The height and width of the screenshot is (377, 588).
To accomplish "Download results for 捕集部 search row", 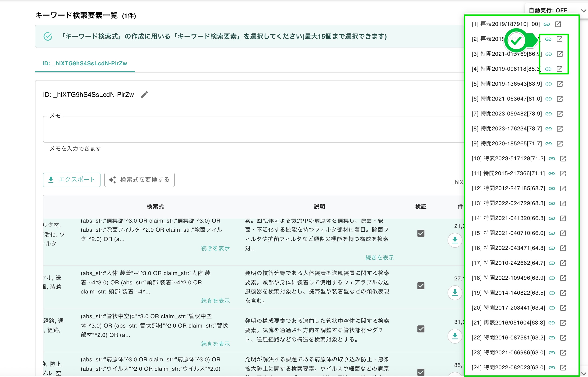I will [455, 240].
